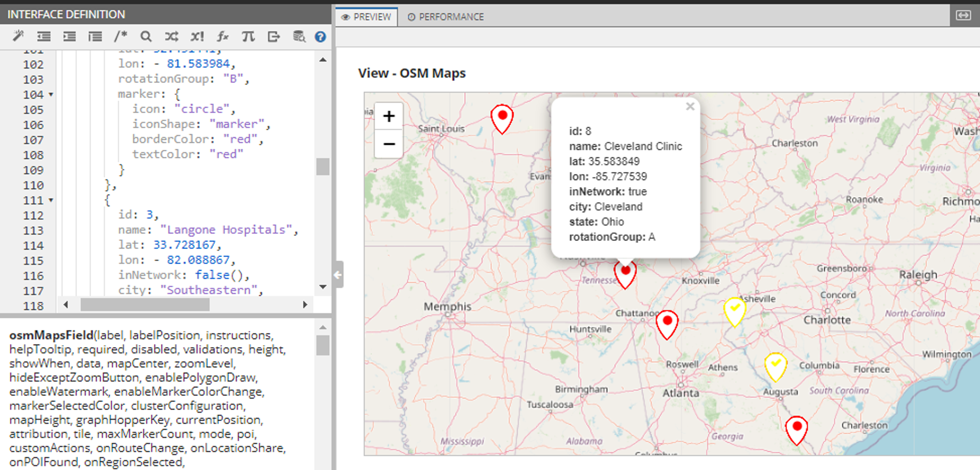Screen dimensions: 980x470
Task: Close the Cleveland Clinic popup
Action: click(690, 107)
